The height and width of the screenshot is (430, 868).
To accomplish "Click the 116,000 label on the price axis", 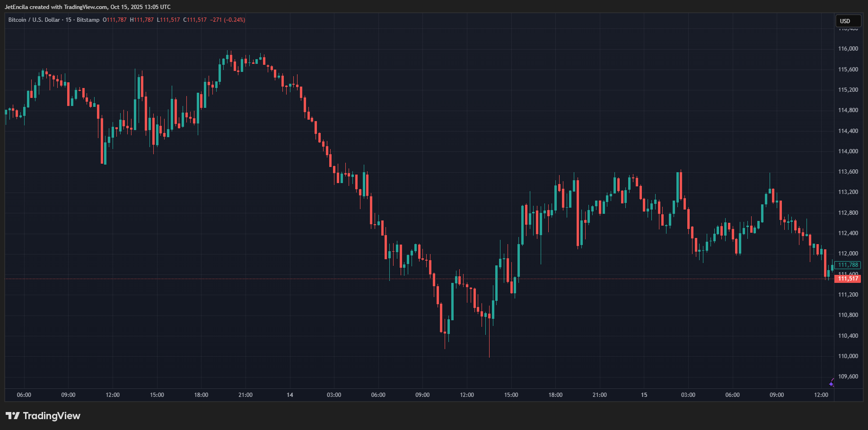I will tap(848, 49).
